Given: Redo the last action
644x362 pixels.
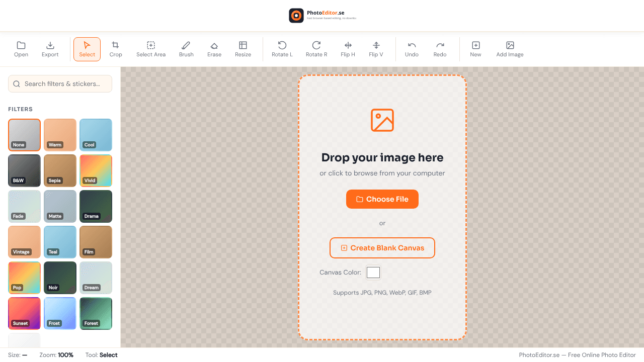Looking at the screenshot, I should pyautogui.click(x=440, y=49).
